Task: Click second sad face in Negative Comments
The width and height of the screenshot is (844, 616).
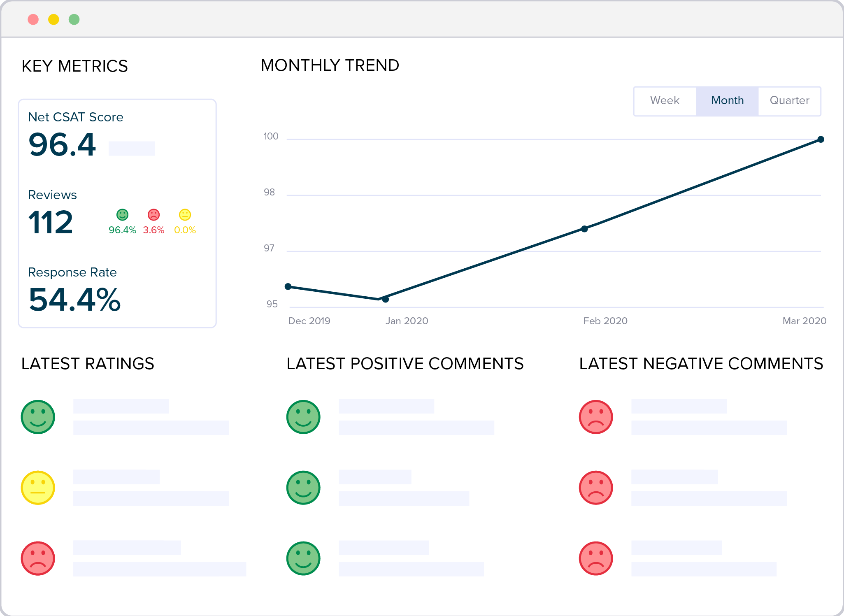Action: tap(596, 488)
